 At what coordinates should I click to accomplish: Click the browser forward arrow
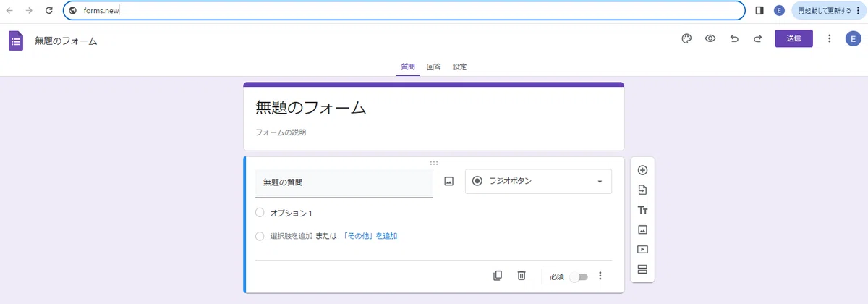(29, 11)
